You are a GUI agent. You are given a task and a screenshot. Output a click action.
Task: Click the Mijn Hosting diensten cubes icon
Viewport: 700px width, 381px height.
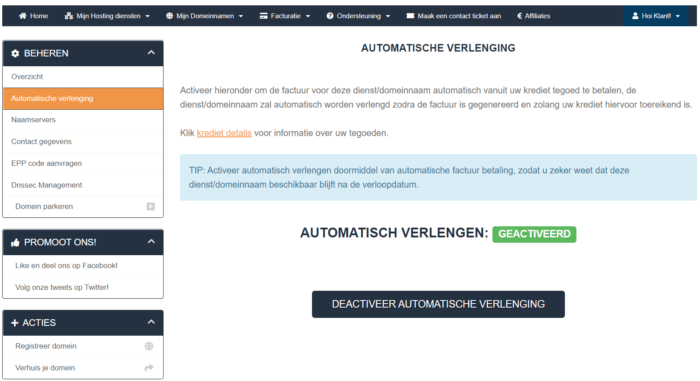point(69,16)
